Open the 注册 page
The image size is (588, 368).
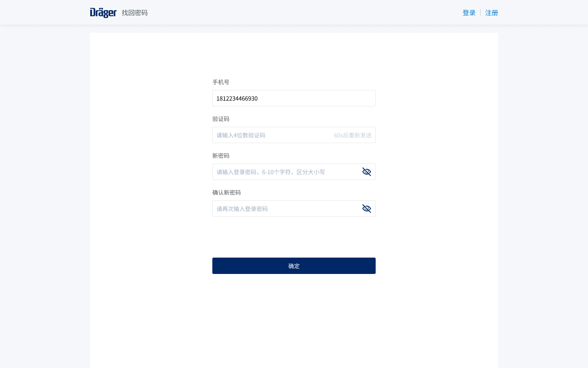pyautogui.click(x=491, y=13)
